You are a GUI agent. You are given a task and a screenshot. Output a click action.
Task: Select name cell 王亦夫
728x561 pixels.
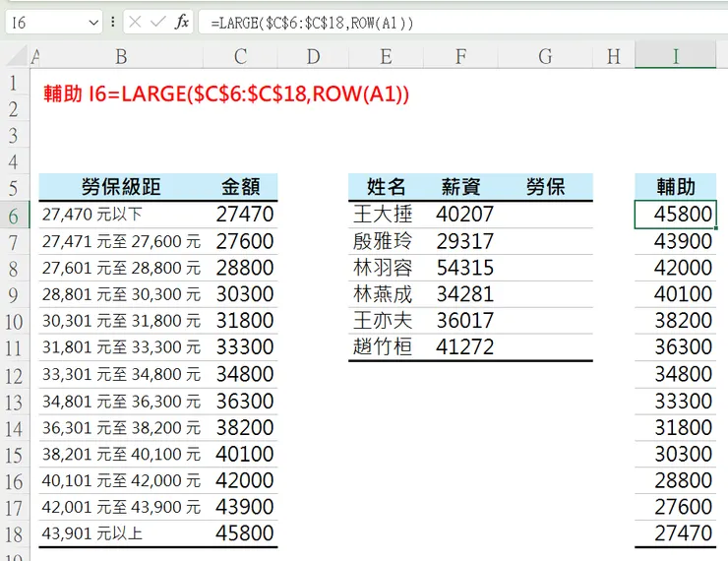pos(386,321)
